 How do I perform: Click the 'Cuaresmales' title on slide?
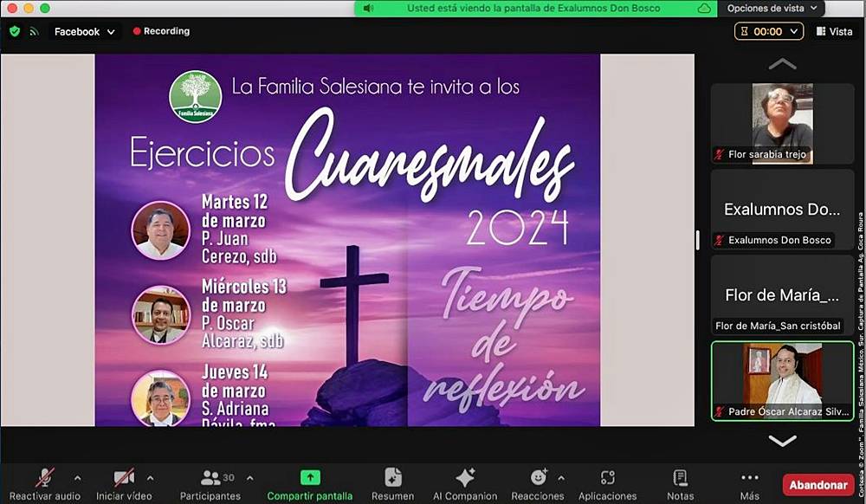(430, 156)
